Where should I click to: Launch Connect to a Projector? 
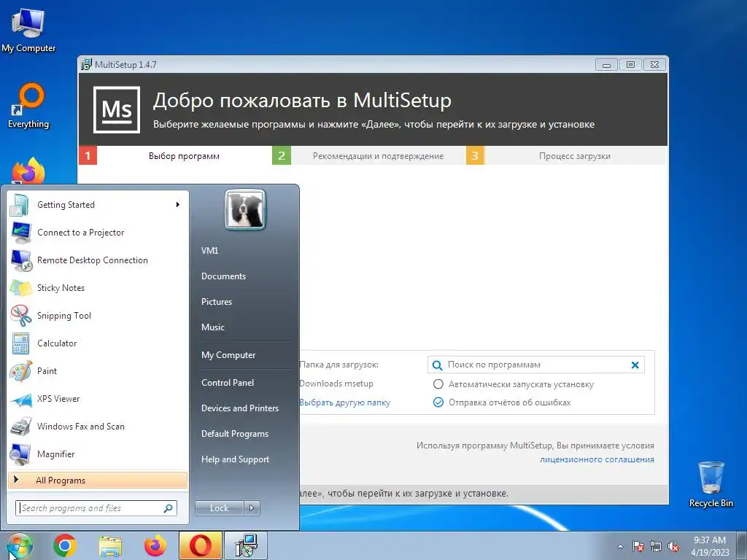point(97,233)
